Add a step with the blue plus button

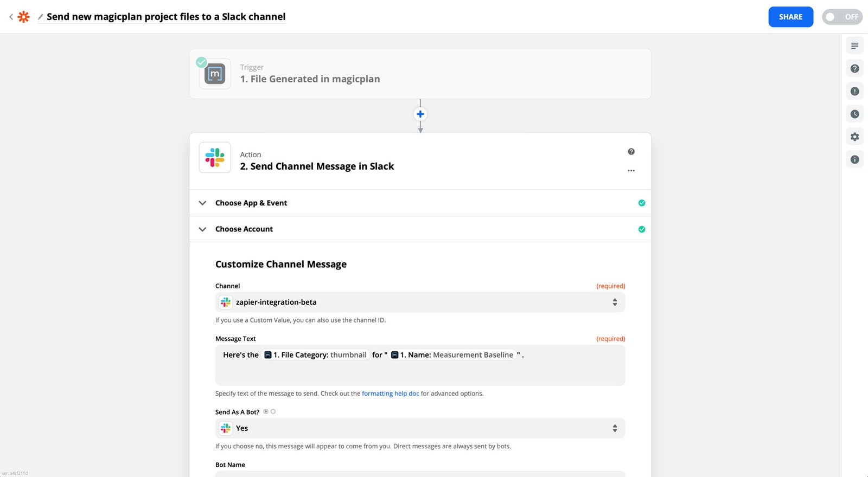420,114
